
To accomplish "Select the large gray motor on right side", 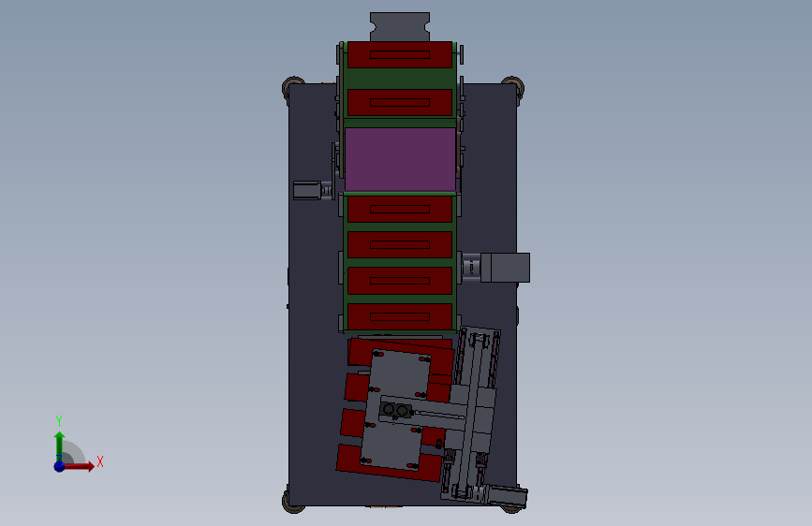I will point(505,268).
